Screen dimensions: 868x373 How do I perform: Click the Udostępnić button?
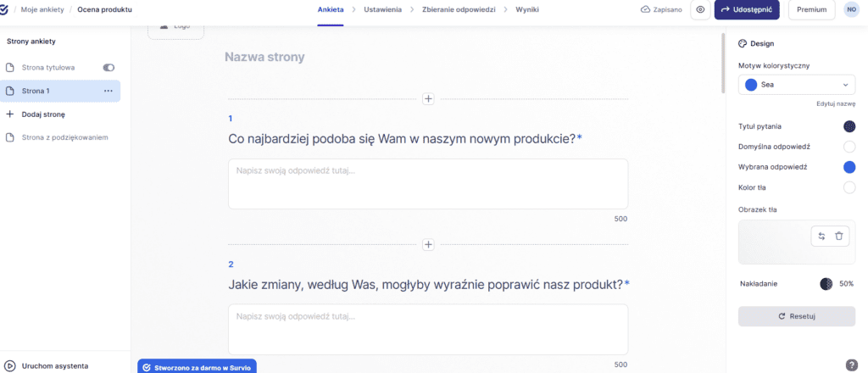pyautogui.click(x=747, y=9)
